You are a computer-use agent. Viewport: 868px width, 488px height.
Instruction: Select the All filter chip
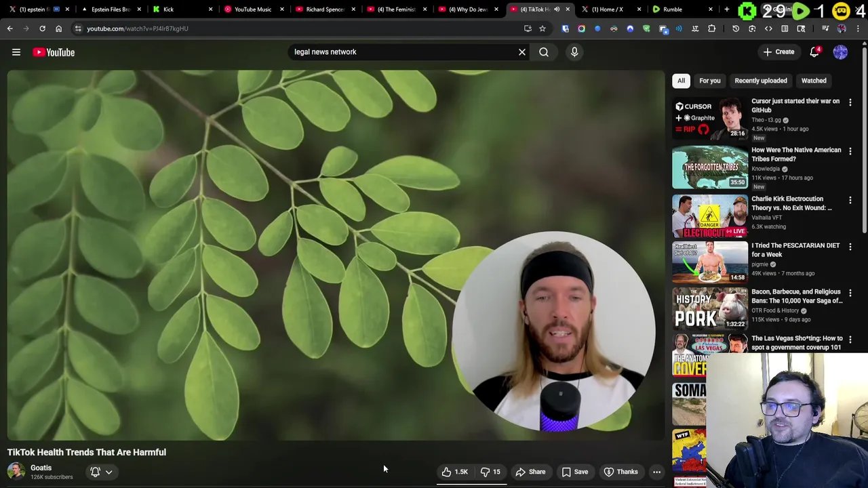point(681,81)
